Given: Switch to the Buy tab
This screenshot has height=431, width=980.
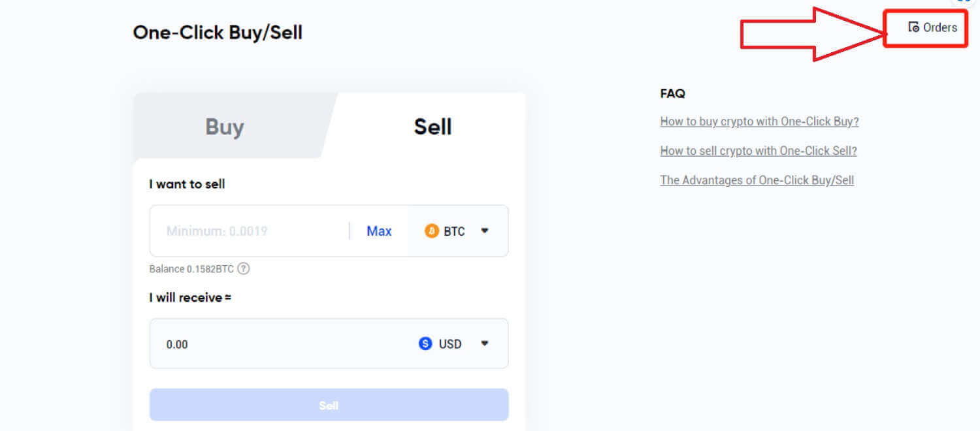Looking at the screenshot, I should point(224,127).
